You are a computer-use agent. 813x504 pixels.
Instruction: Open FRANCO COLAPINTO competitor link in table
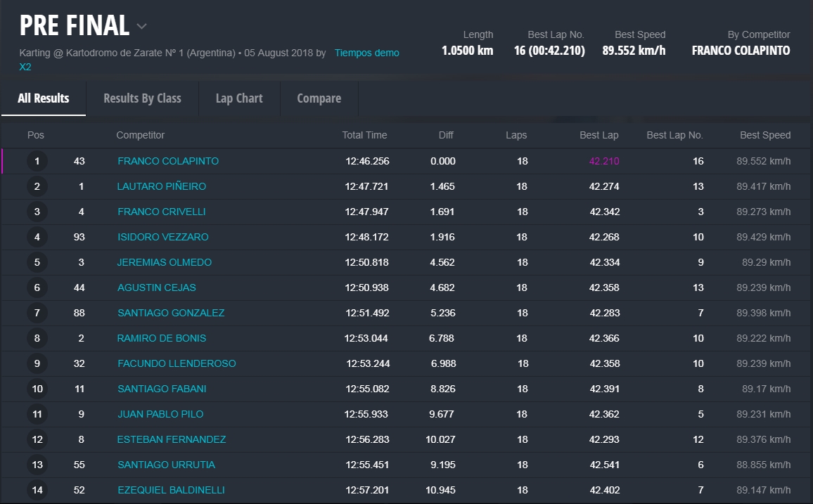168,161
